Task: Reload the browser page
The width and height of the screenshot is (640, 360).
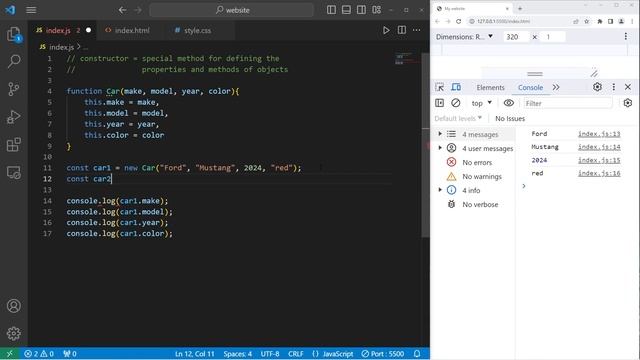Action: click(x=458, y=21)
